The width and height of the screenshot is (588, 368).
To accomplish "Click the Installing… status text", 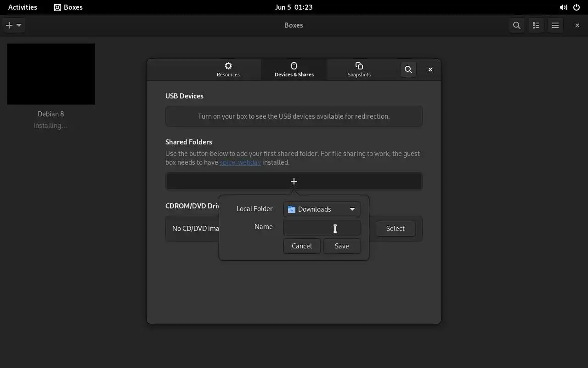I will point(51,126).
